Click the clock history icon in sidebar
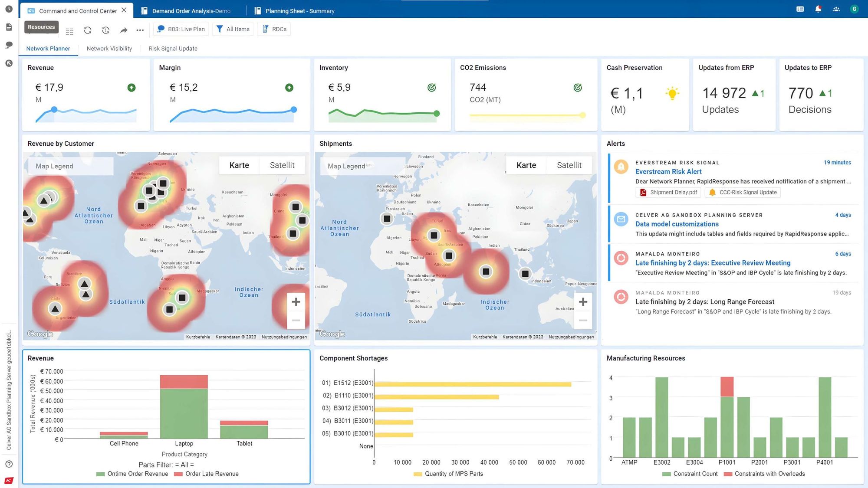The width and height of the screenshot is (868, 488). point(9,9)
